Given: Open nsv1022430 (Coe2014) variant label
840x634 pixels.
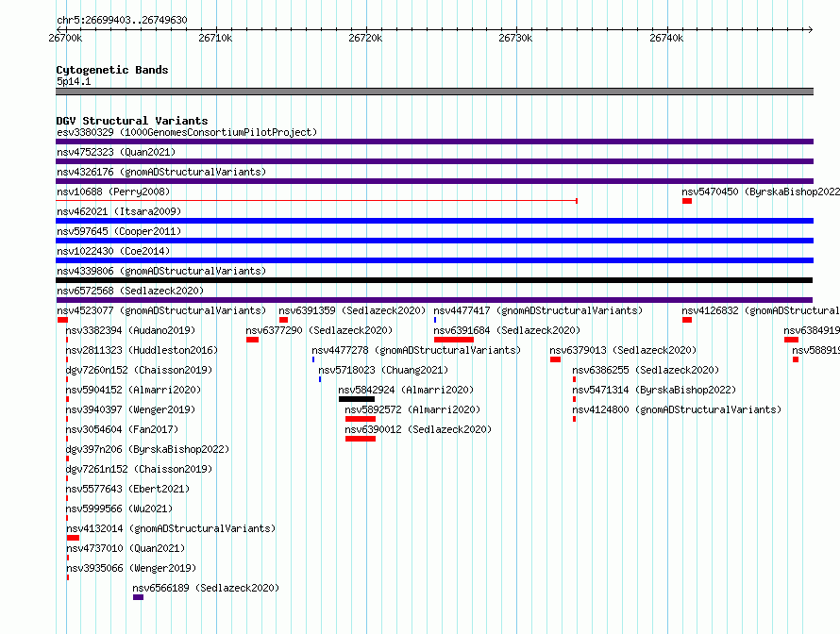Looking at the screenshot, I should click(113, 251).
